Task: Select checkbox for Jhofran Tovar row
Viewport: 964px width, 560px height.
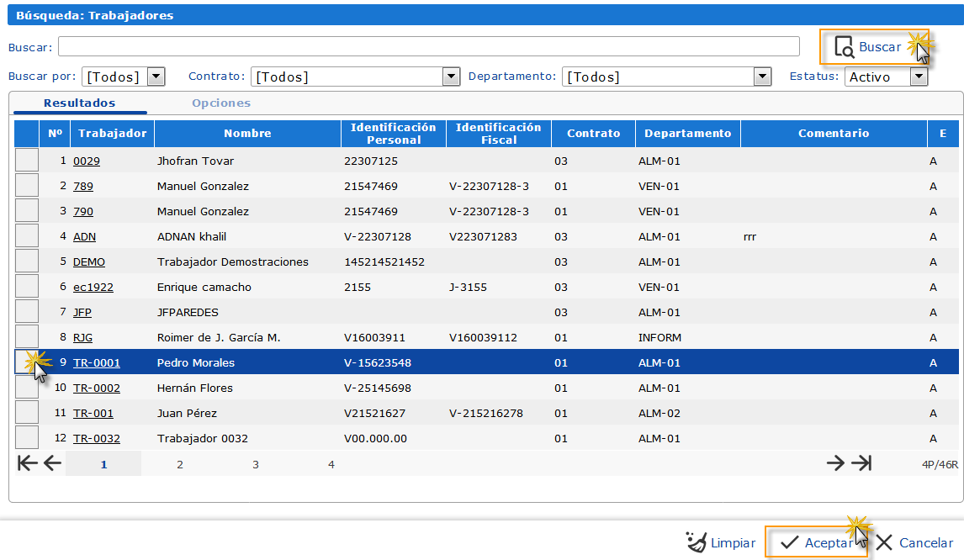Action: (x=27, y=161)
